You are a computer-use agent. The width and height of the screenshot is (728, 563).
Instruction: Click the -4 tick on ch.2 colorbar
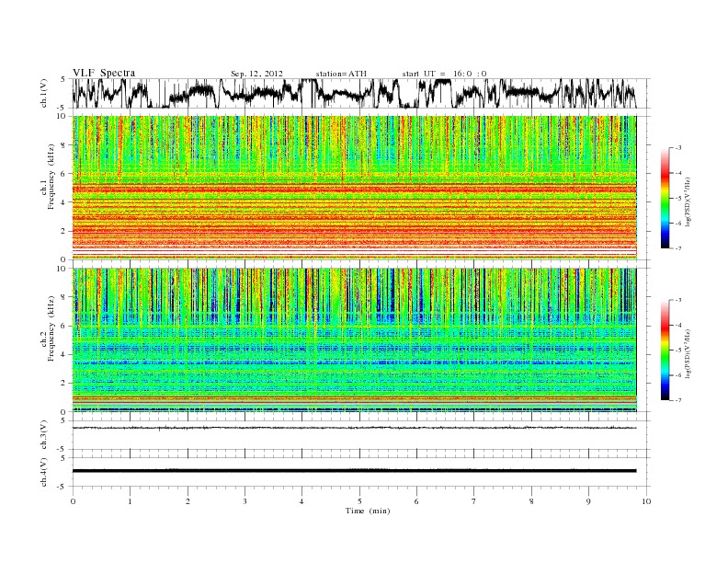pos(678,325)
